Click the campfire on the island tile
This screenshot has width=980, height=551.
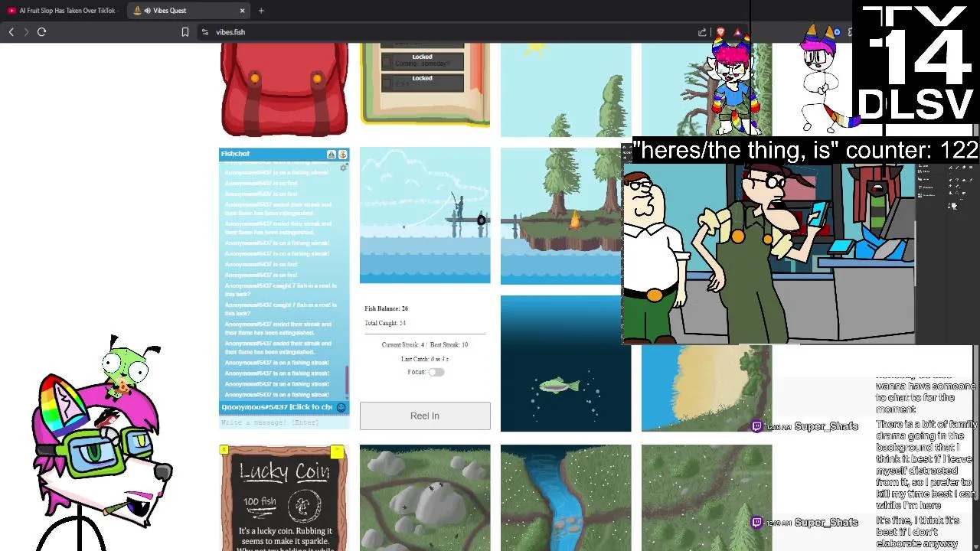tap(574, 220)
